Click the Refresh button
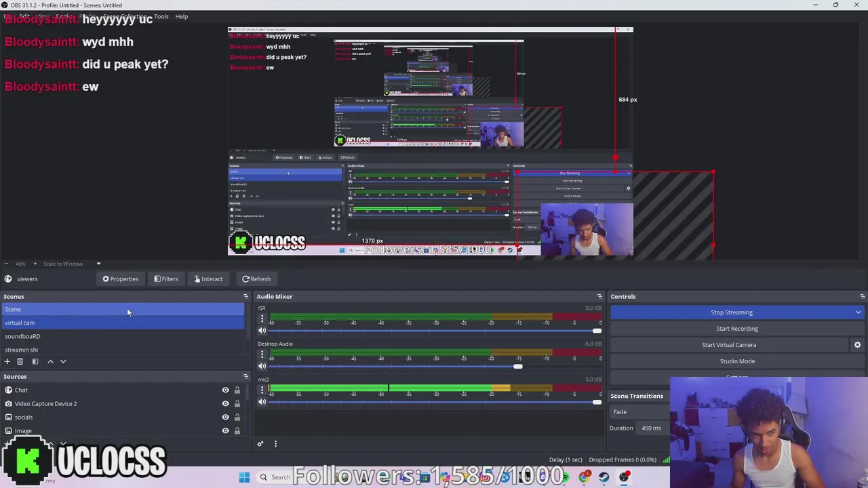Screen dimensions: 868x488 (x=256, y=279)
